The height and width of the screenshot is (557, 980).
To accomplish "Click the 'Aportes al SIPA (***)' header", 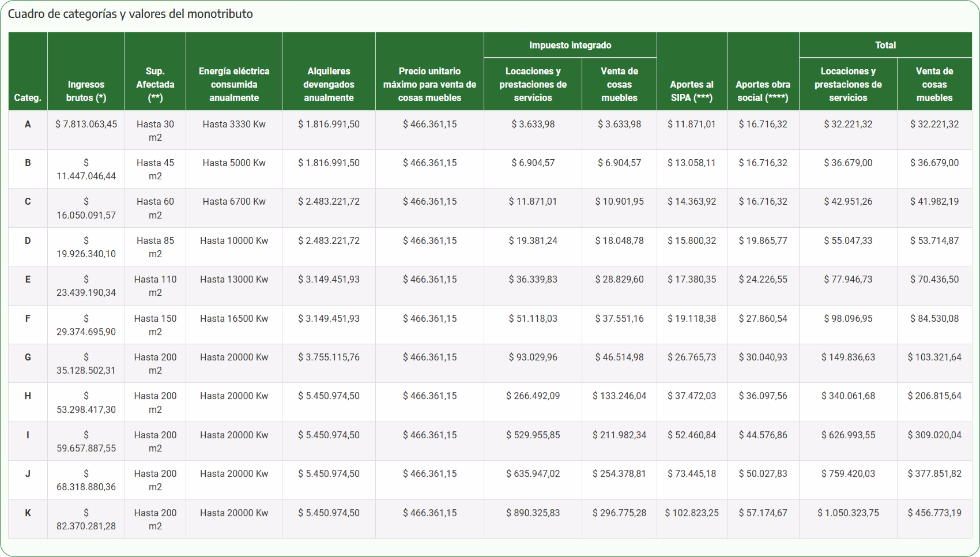I will (x=692, y=91).
